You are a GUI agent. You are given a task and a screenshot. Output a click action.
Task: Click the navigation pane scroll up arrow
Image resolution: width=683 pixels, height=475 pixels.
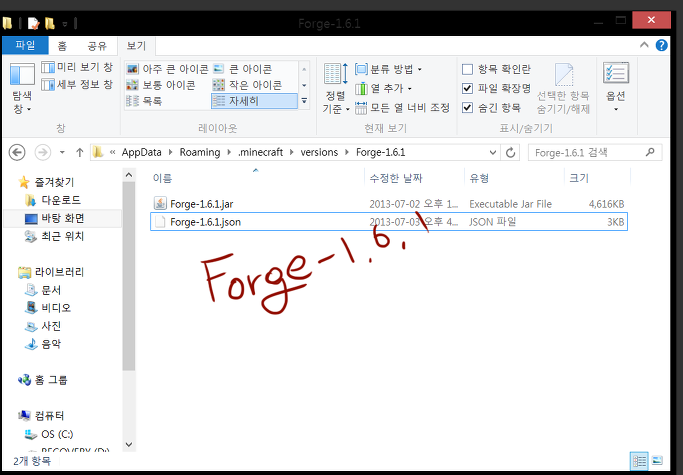tap(128, 175)
